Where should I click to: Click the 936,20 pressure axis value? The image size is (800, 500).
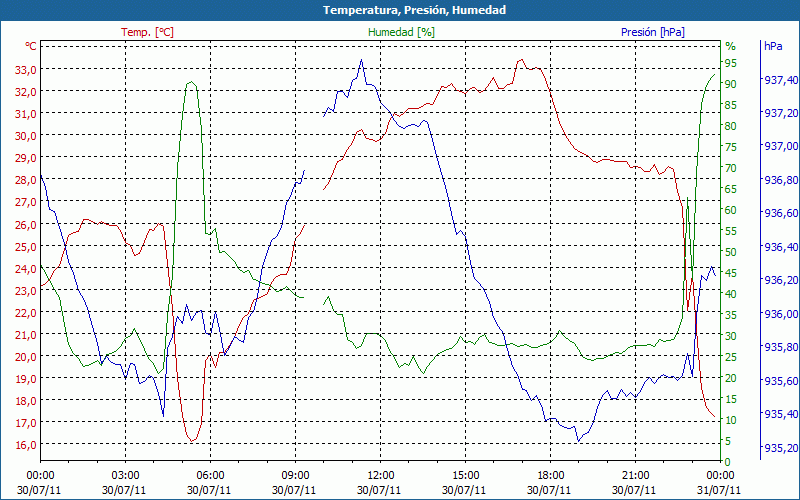click(x=781, y=280)
